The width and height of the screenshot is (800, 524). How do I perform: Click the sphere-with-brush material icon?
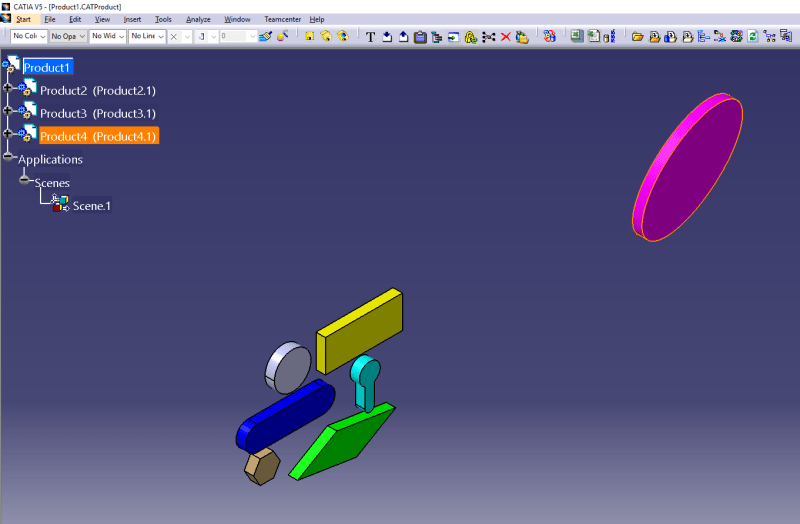pyautogui.click(x=282, y=36)
